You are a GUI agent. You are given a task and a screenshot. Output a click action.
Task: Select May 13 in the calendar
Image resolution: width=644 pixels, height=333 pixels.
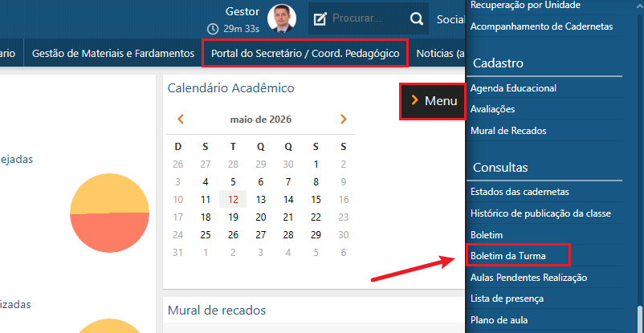260,200
